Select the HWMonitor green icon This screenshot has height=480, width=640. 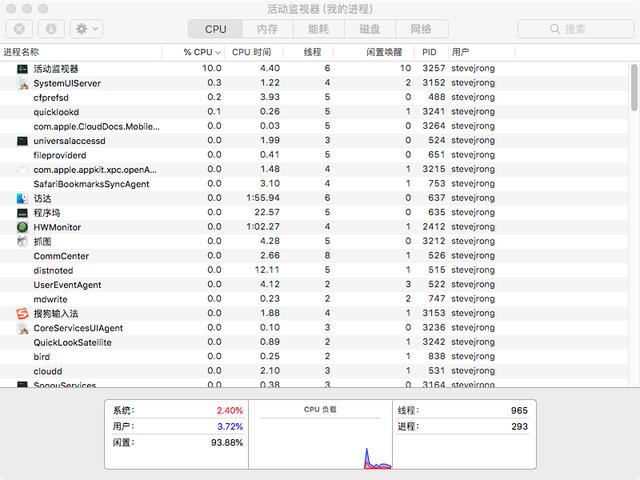tap(22, 227)
